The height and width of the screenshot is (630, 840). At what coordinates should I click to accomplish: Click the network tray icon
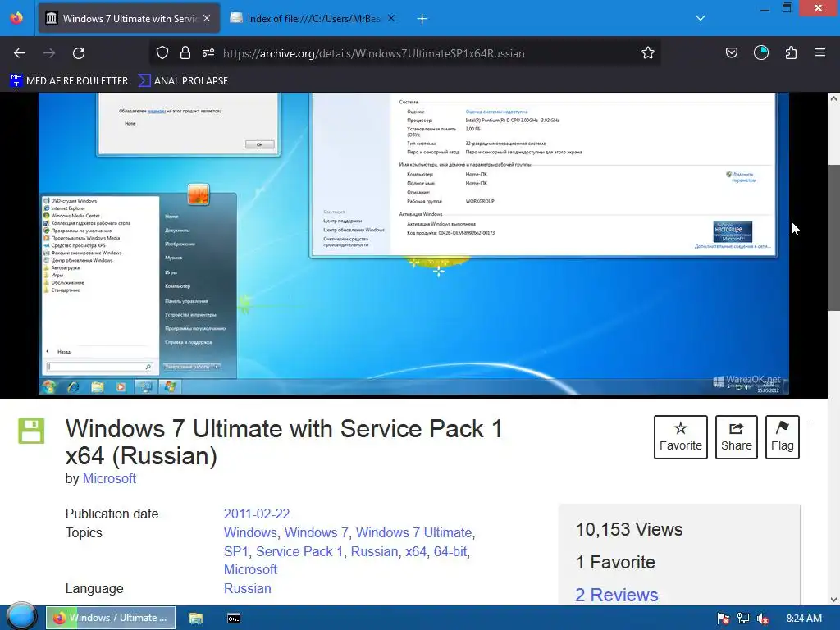tap(743, 619)
